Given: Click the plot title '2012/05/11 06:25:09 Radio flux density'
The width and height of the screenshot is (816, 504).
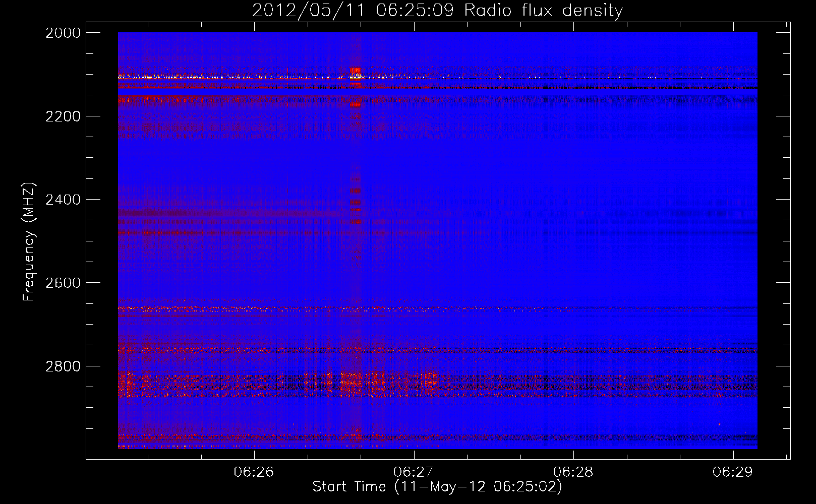Looking at the screenshot, I should (437, 10).
